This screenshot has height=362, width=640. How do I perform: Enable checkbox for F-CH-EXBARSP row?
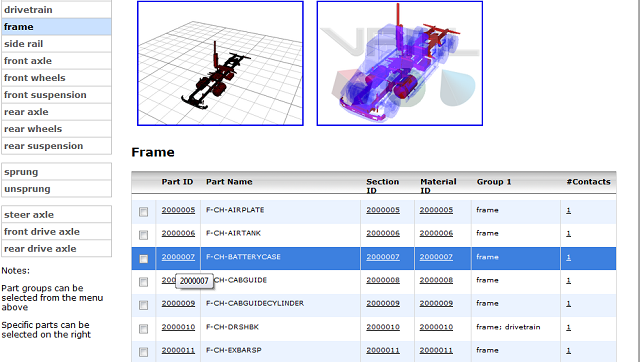click(143, 352)
